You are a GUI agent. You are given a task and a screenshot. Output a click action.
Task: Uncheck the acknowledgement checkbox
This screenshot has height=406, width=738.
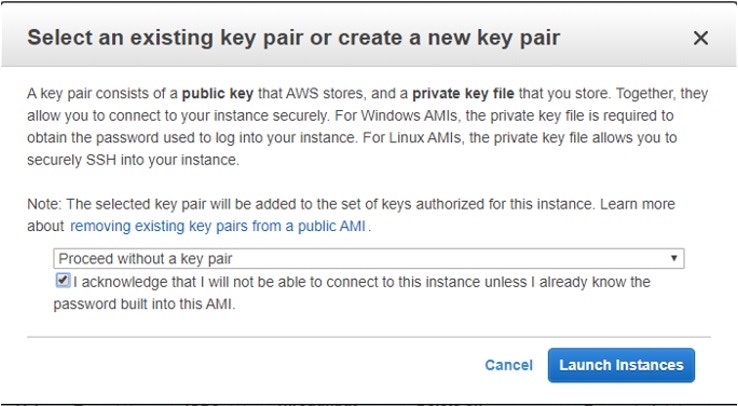(x=63, y=281)
